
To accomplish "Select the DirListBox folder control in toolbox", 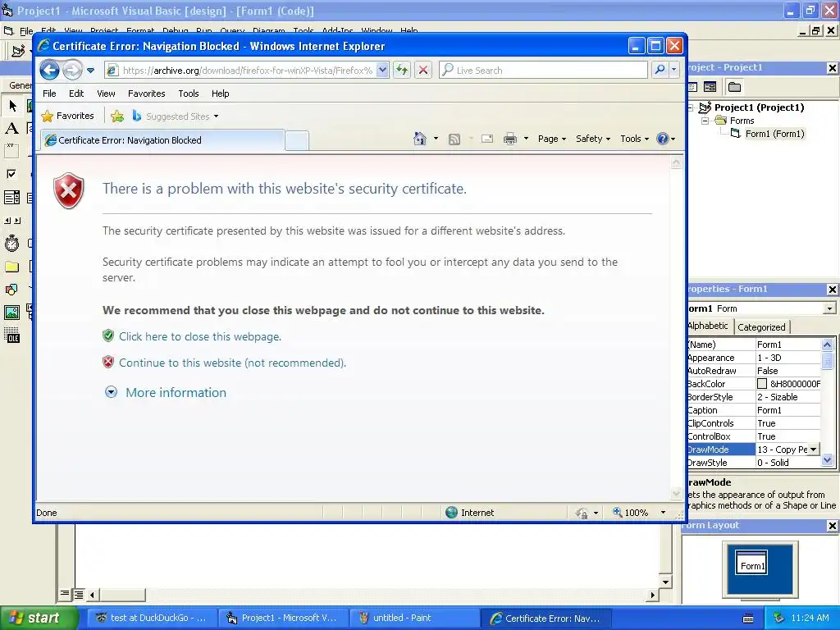I will (x=11, y=267).
